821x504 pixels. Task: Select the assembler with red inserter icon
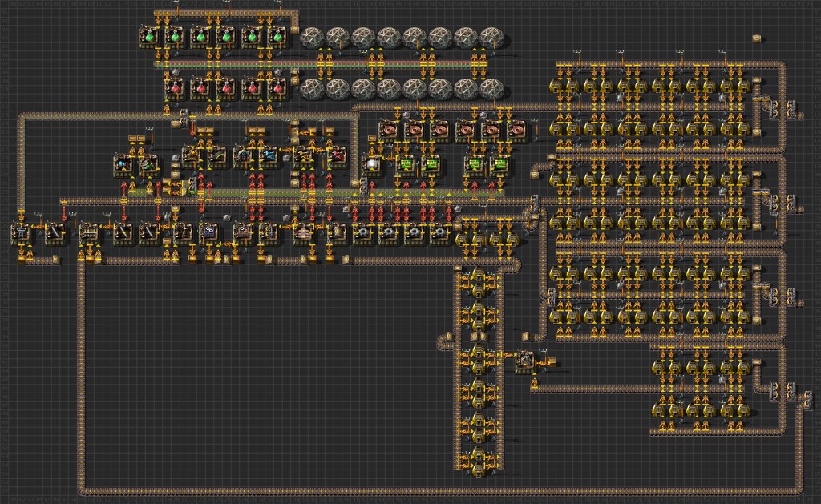tap(337, 156)
